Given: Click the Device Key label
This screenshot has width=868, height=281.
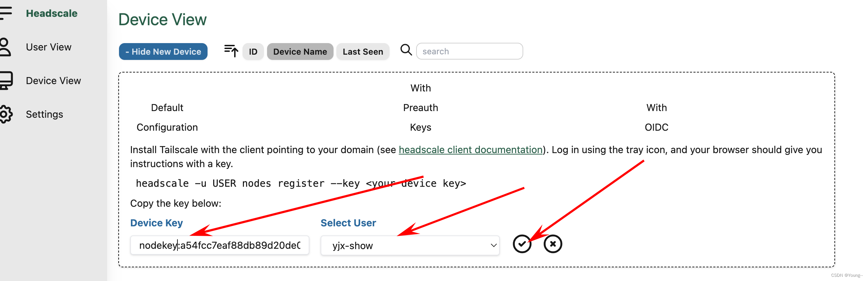Looking at the screenshot, I should tap(156, 223).
